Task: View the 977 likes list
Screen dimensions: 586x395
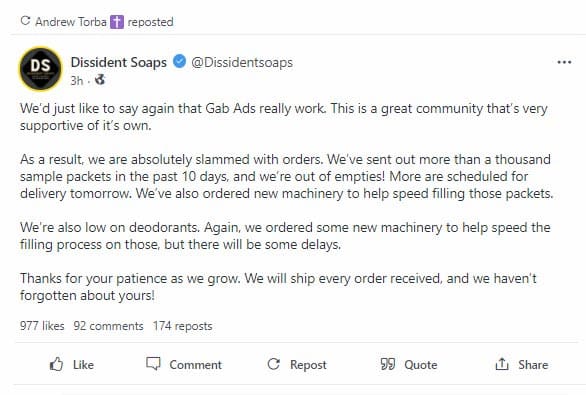Action: [x=42, y=326]
